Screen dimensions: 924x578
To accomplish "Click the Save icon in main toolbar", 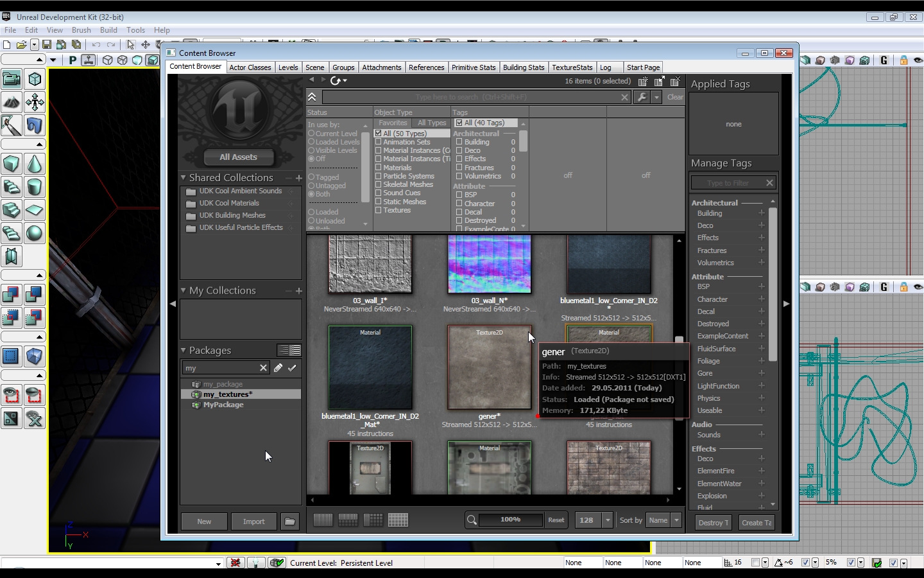I will coord(47,44).
